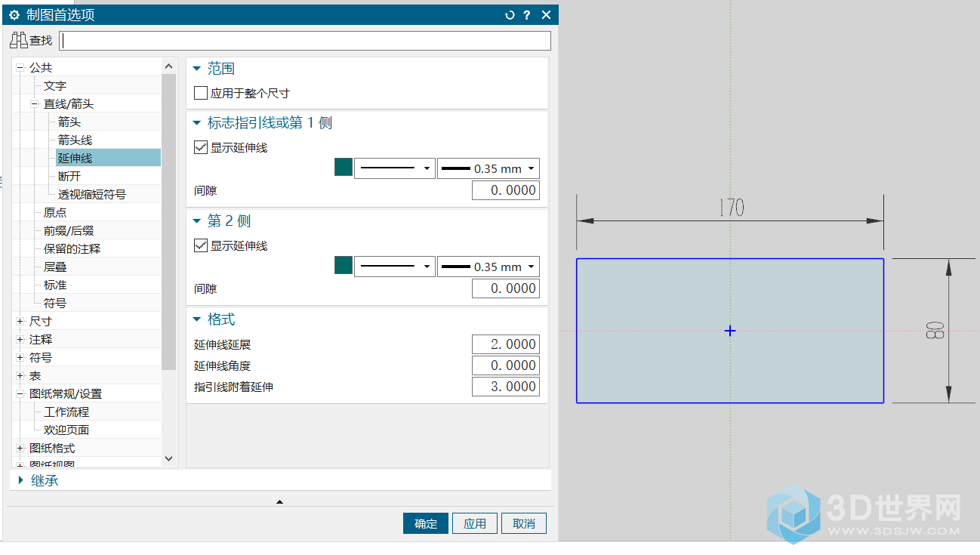Select 断开 in the tree
The image size is (980, 555).
[x=69, y=177]
